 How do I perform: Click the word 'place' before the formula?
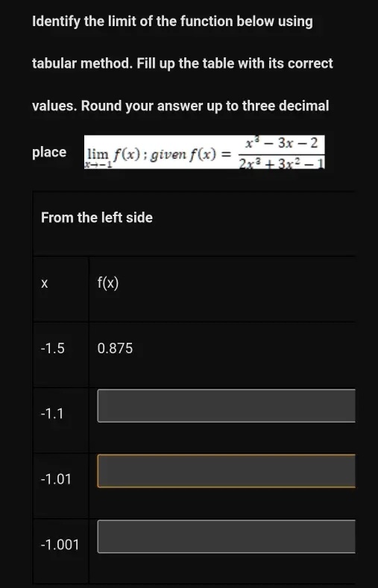(x=49, y=153)
